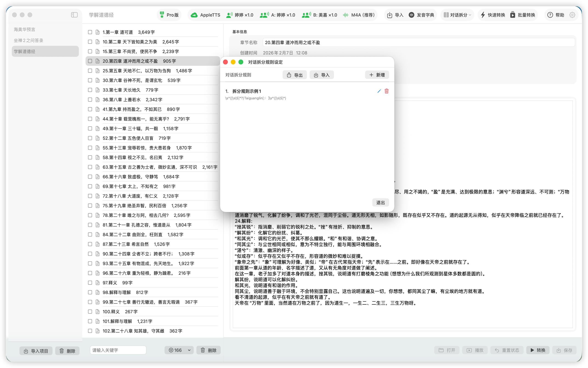Check the box for 97.释义

tap(90, 283)
